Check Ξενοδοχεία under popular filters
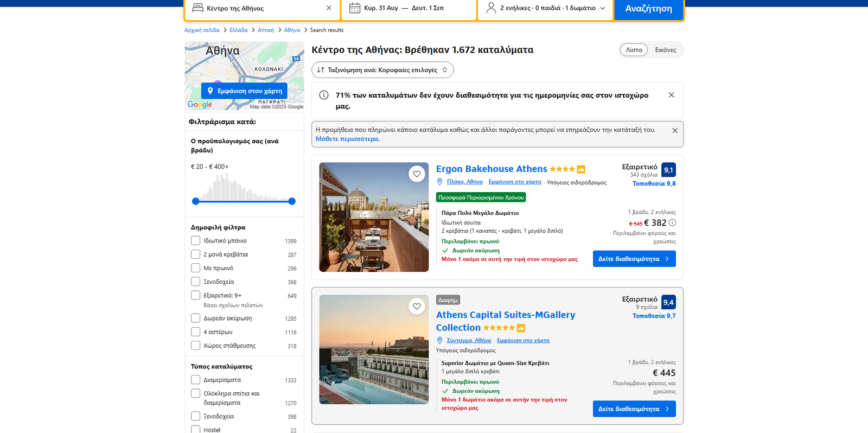This screenshot has height=433, width=868. click(x=196, y=282)
